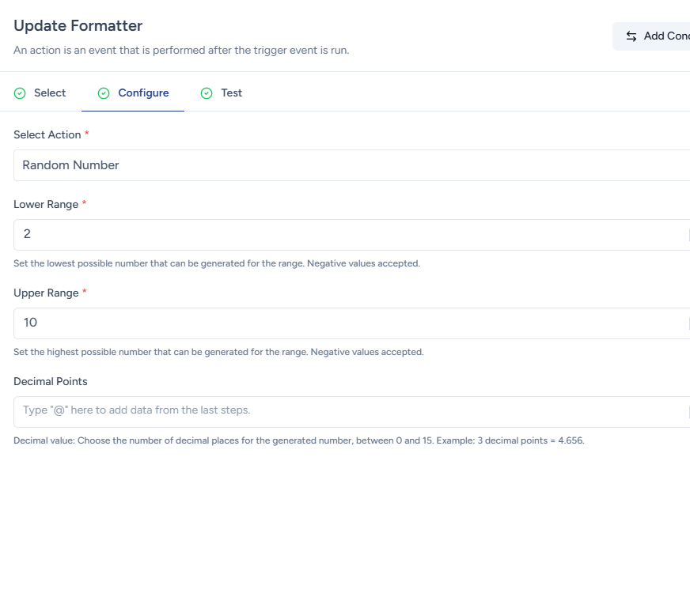Click the Select Action field label
The height and width of the screenshot is (616, 690).
pos(47,135)
